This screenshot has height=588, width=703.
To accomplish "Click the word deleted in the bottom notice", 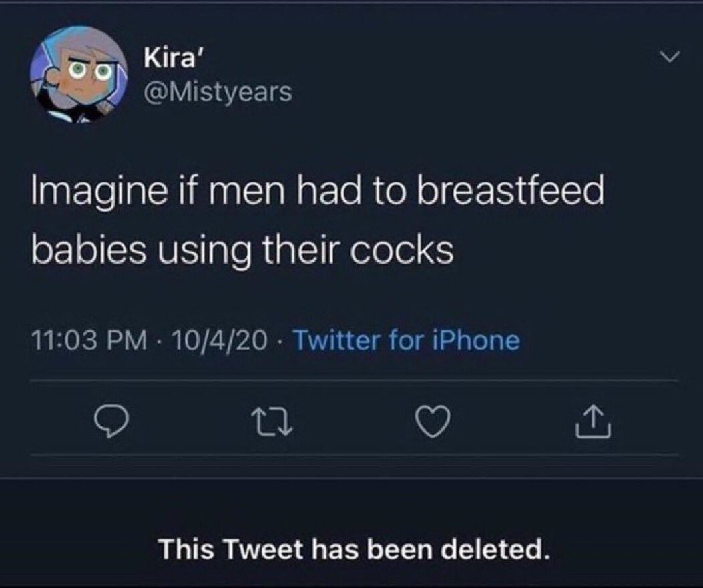I will pyautogui.click(x=495, y=549).
